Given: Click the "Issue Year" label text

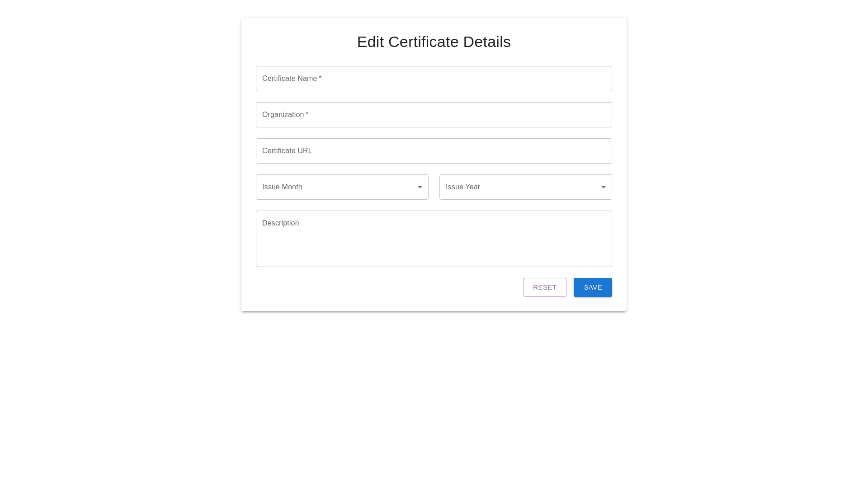Looking at the screenshot, I should 463,187.
